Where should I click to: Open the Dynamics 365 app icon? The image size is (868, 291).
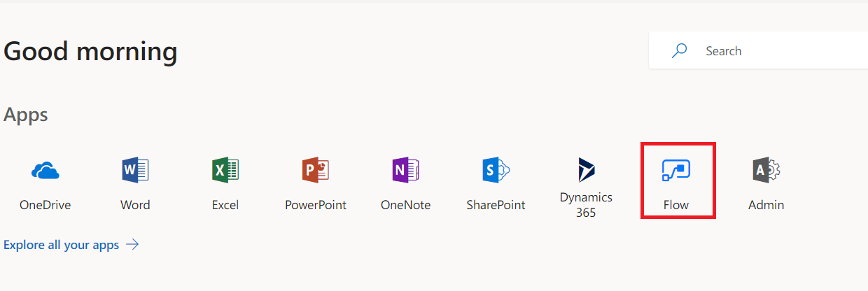586,170
